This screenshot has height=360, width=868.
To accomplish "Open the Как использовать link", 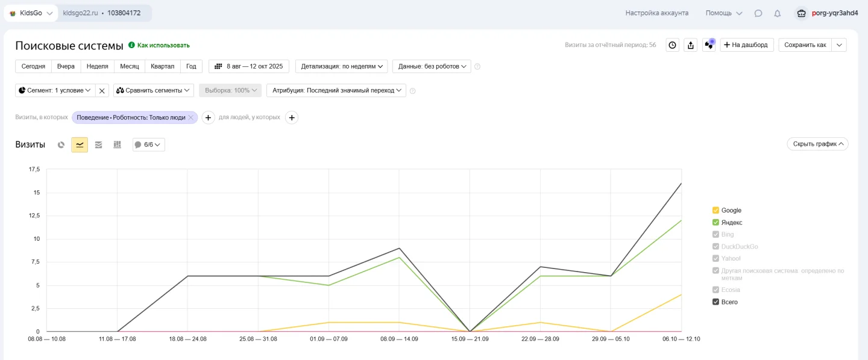I will 163,45.
